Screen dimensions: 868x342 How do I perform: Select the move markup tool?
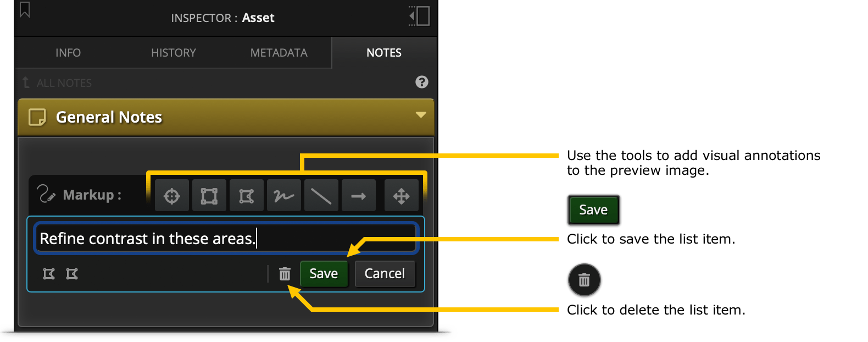402,196
